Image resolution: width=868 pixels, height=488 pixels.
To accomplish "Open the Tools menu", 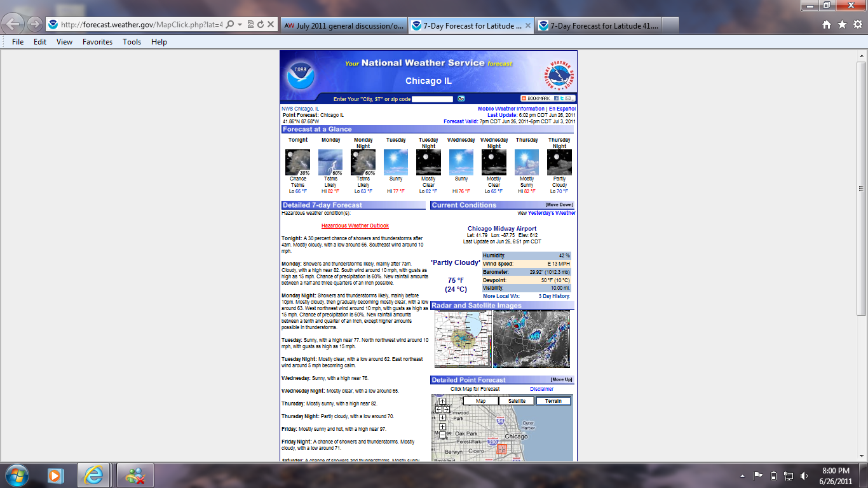I will [132, 42].
